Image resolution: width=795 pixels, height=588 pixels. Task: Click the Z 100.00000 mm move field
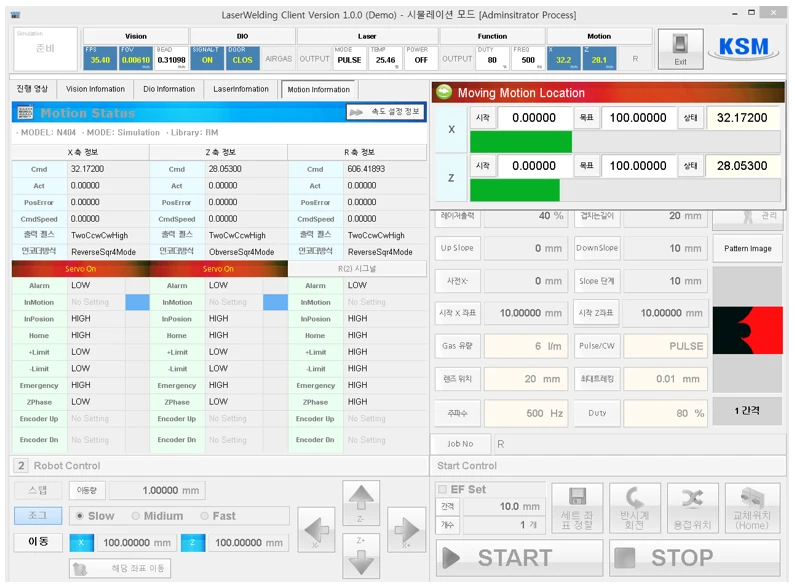click(x=249, y=543)
